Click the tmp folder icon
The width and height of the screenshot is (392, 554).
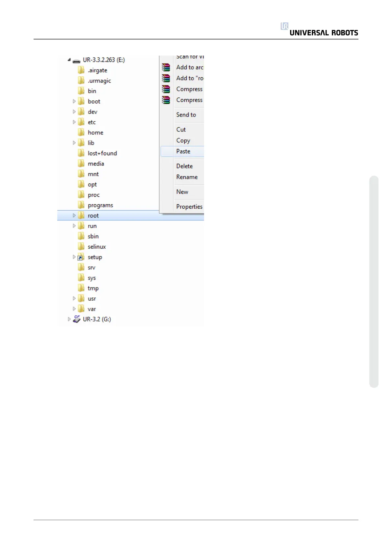(81, 288)
